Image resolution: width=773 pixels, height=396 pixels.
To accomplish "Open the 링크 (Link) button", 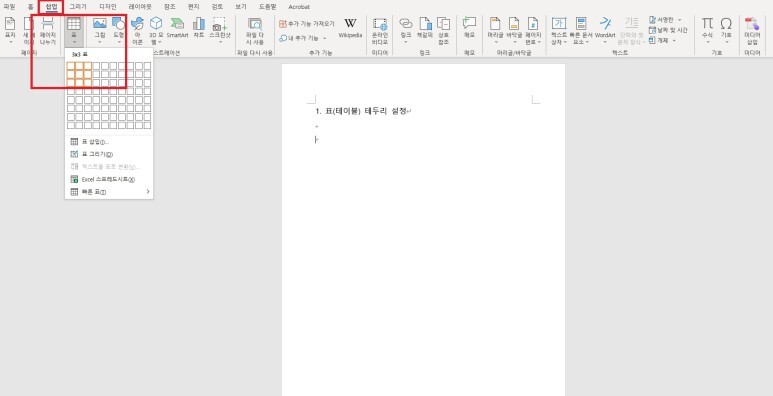I will tap(406, 30).
